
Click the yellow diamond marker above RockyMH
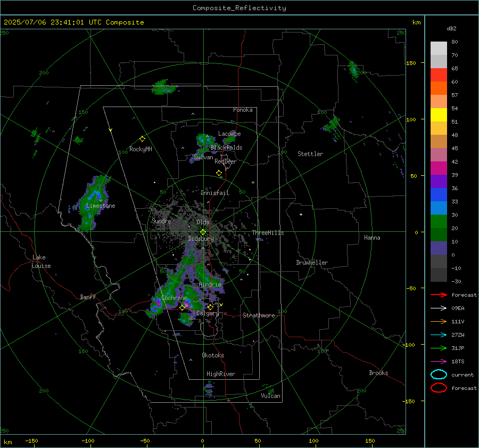click(x=142, y=139)
